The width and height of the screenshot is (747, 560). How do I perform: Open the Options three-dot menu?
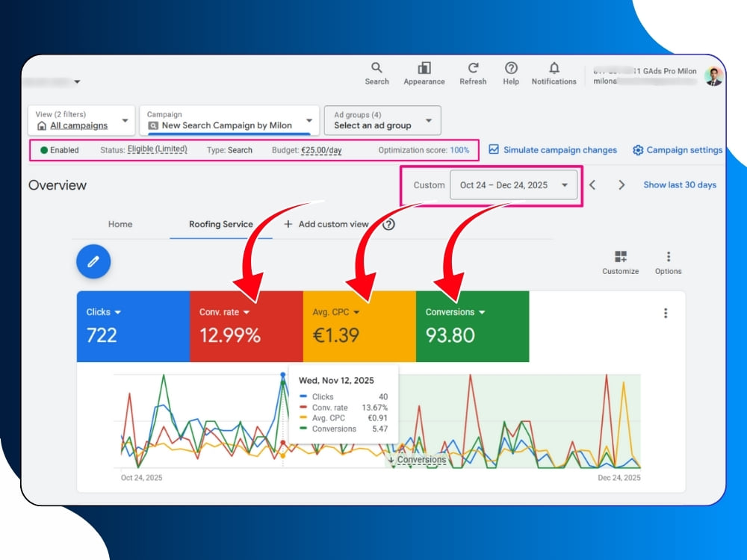coord(669,257)
